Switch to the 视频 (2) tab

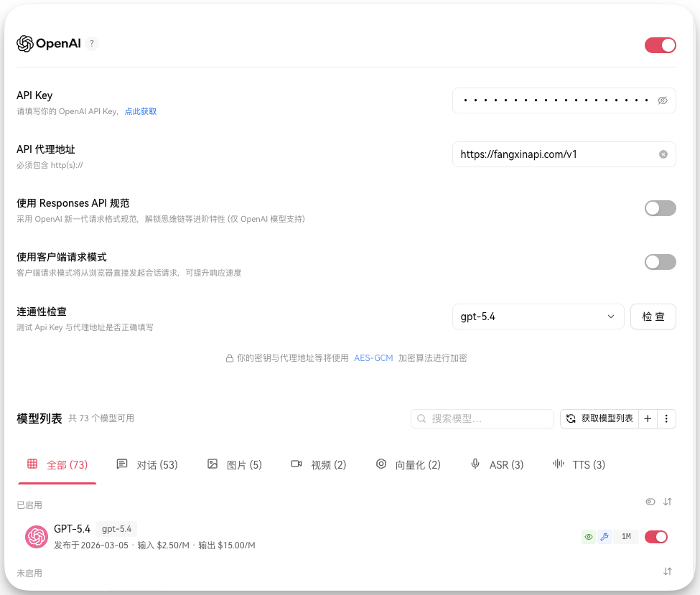[x=318, y=464]
